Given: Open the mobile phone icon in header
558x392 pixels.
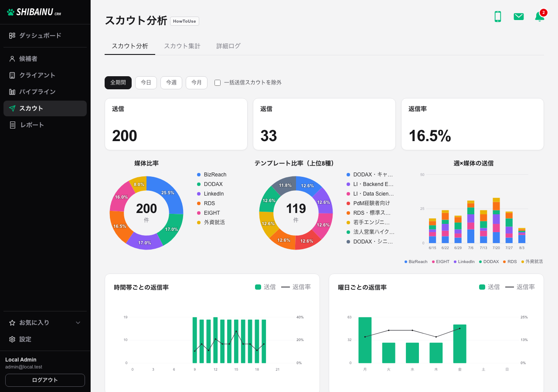Looking at the screenshot, I should coord(497,17).
